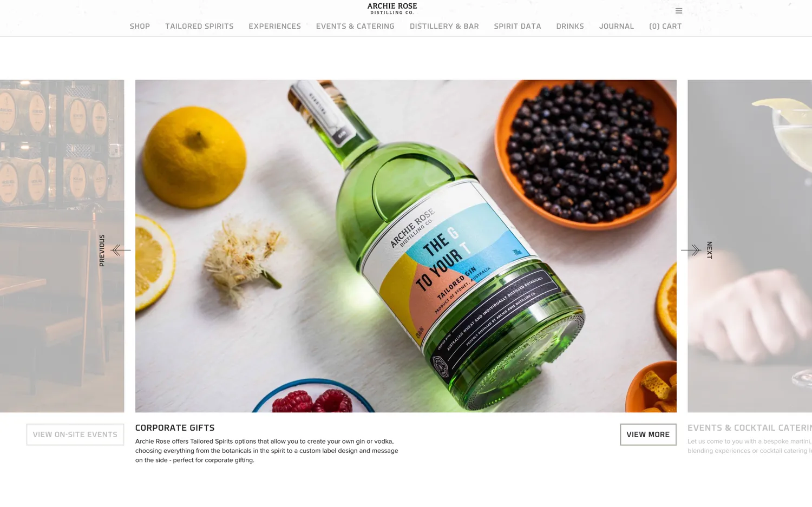
Task: Select the gin bottle slide image
Action: (x=406, y=246)
